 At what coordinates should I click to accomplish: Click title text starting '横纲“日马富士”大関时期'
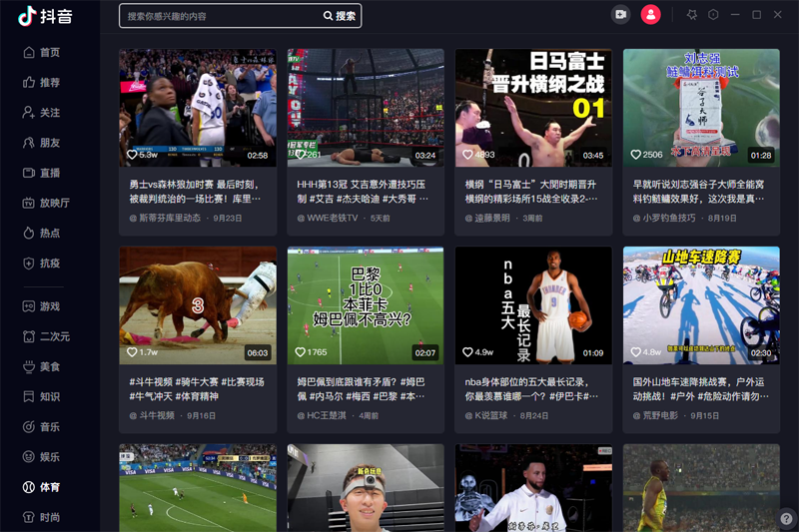pyautogui.click(x=531, y=192)
